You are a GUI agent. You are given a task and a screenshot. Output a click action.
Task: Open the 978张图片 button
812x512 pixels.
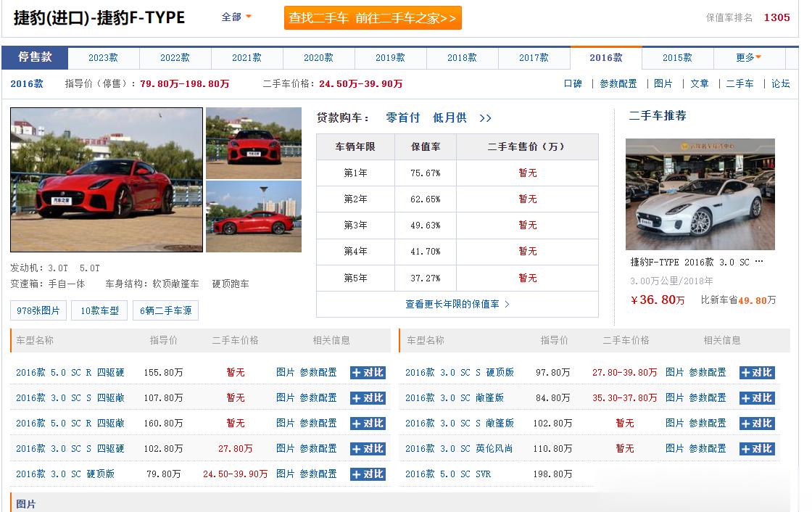point(38,310)
